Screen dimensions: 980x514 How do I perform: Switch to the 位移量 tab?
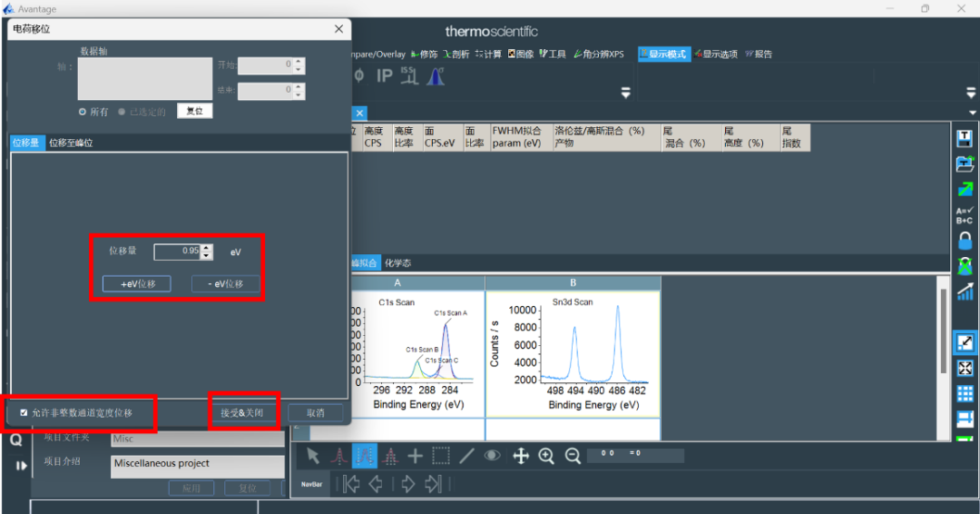coord(25,143)
